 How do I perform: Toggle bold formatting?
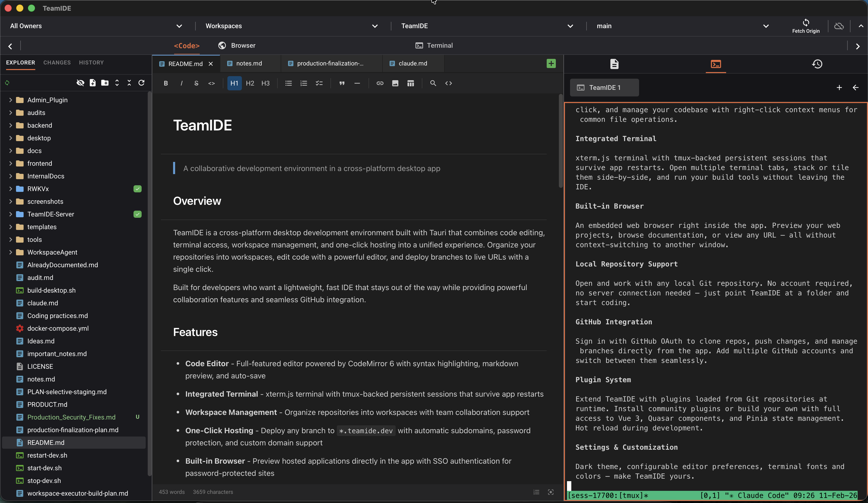pyautogui.click(x=166, y=83)
